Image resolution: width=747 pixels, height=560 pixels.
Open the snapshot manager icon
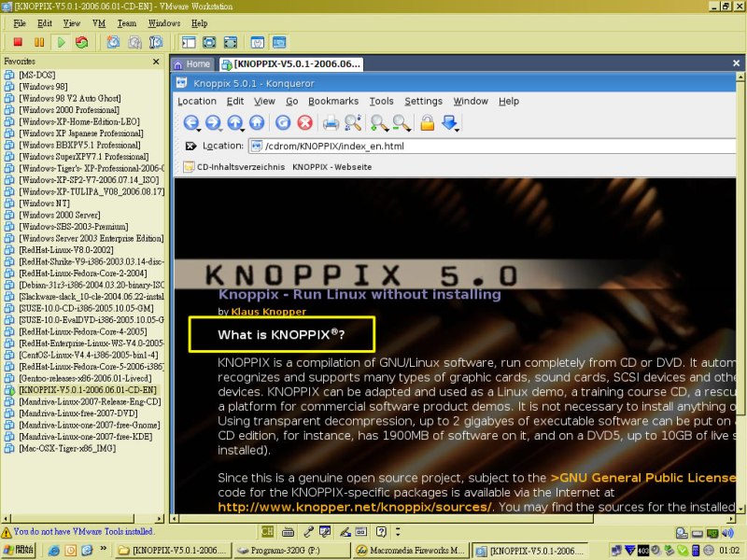[156, 42]
